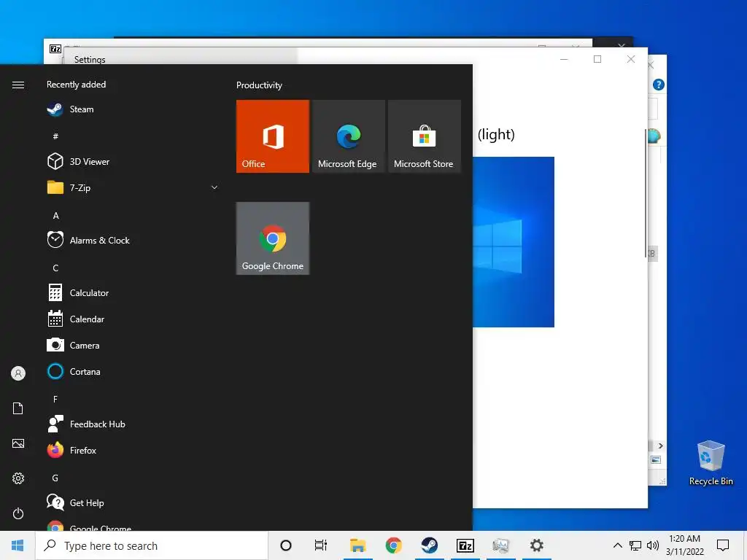Open Alarms & Clock app

[x=133, y=240]
